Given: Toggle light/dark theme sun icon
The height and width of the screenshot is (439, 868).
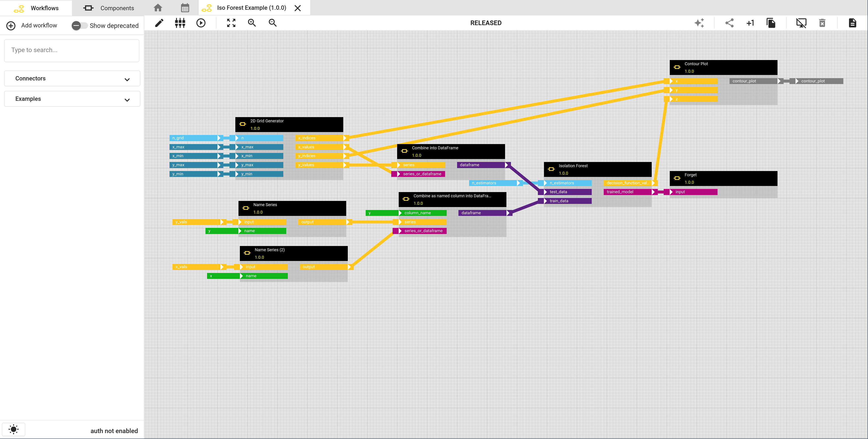Looking at the screenshot, I should point(14,429).
